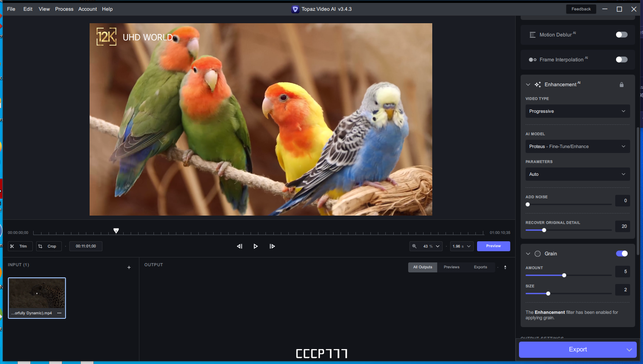Play the video preview
Viewport: 643px width, 364px height.
click(256, 246)
